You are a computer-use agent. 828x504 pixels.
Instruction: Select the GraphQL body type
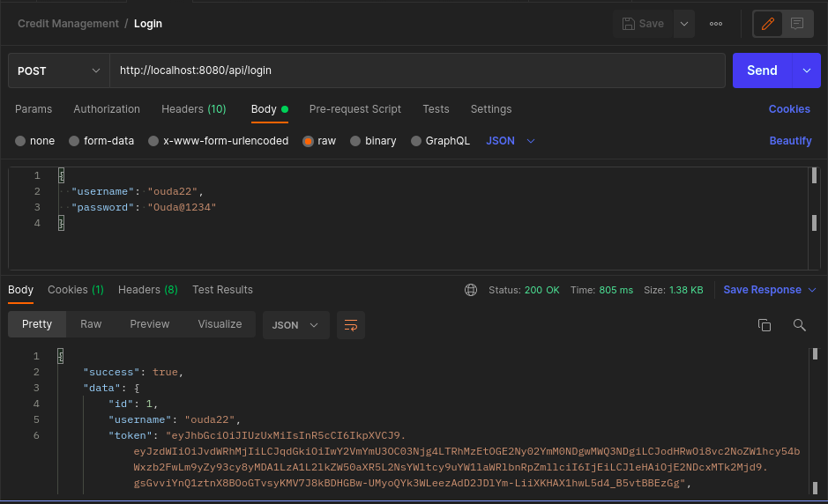pyautogui.click(x=416, y=141)
